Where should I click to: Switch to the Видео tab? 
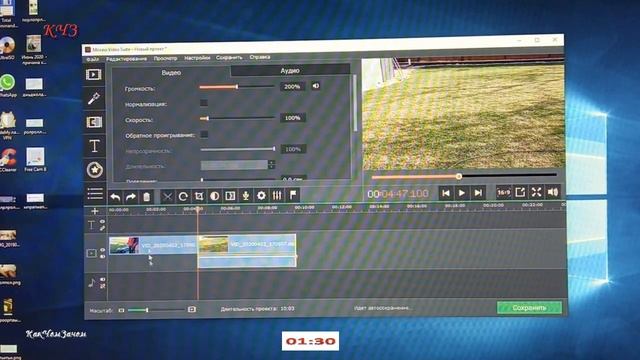pos(171,73)
